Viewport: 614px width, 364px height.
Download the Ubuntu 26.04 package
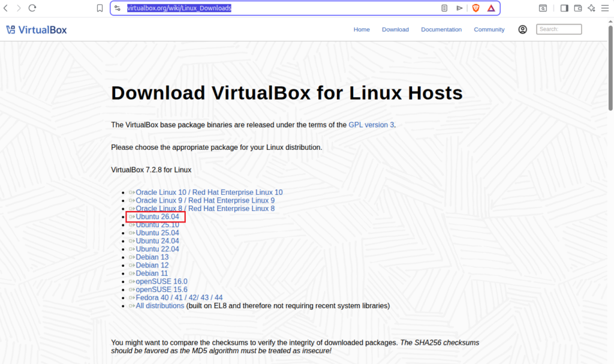[157, 216]
